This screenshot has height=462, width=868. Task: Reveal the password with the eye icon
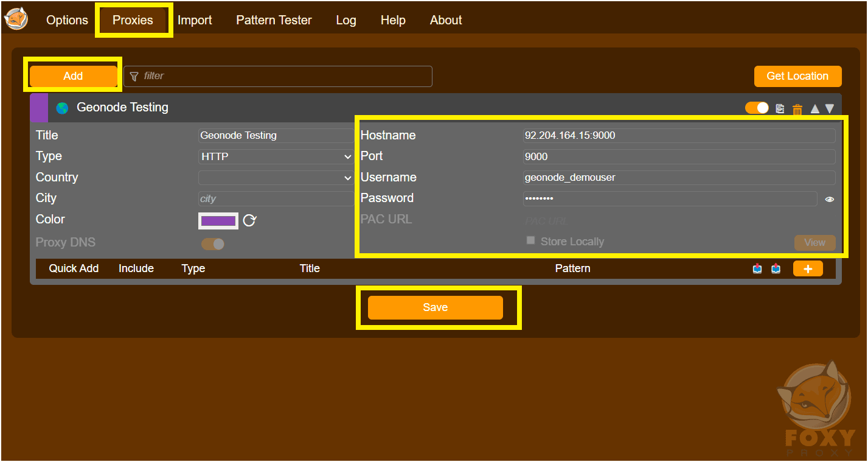tap(830, 199)
